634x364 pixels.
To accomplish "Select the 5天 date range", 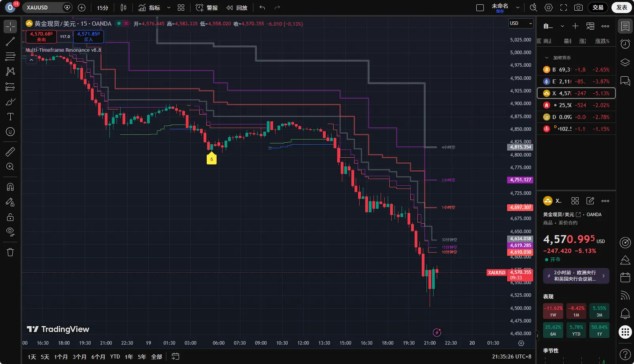I will pyautogui.click(x=45, y=356).
